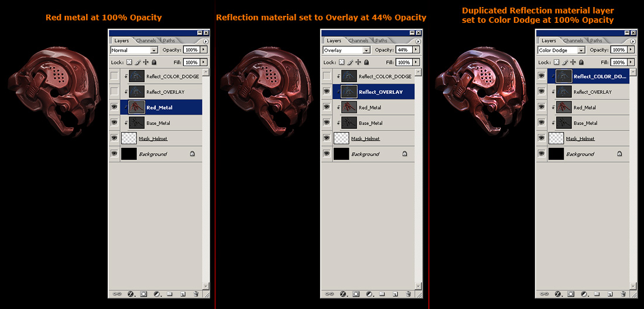The image size is (644, 309).
Task: Create adjustment layer from left panel's bottom bar
Action: click(157, 294)
